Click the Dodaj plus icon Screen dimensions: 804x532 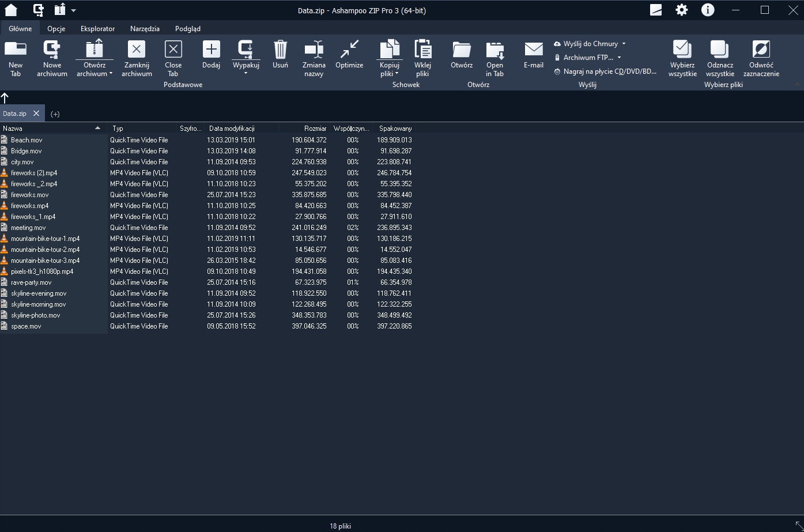pos(211,50)
